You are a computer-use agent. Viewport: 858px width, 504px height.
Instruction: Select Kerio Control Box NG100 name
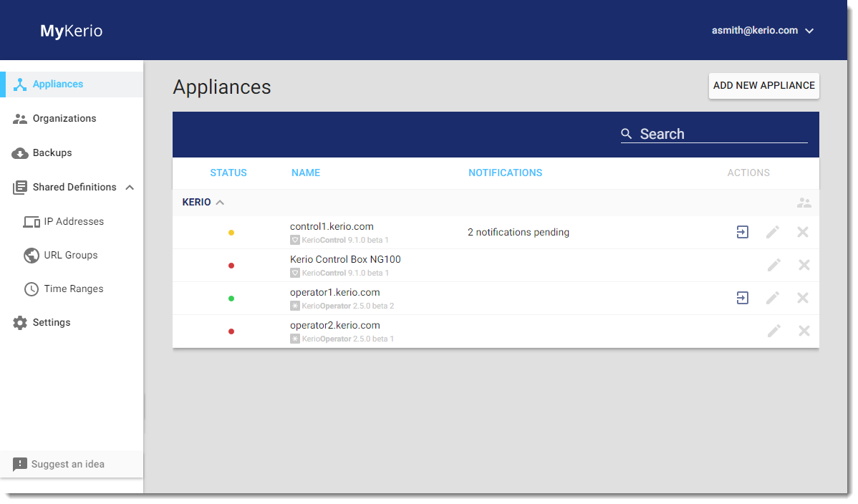point(345,259)
